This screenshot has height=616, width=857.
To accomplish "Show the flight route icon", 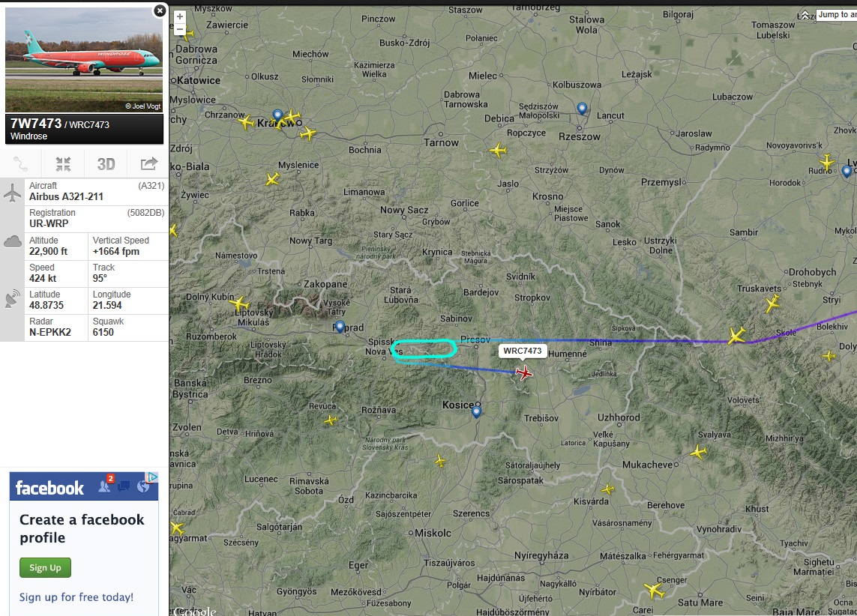I will (21, 164).
